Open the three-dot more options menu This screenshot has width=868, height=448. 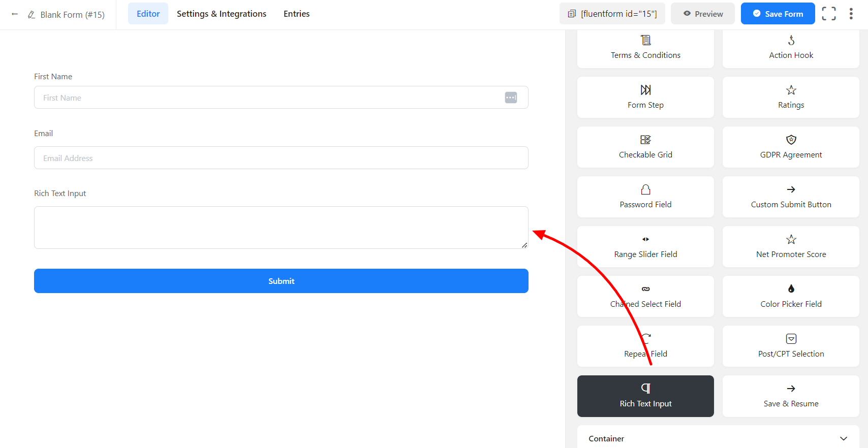(851, 14)
